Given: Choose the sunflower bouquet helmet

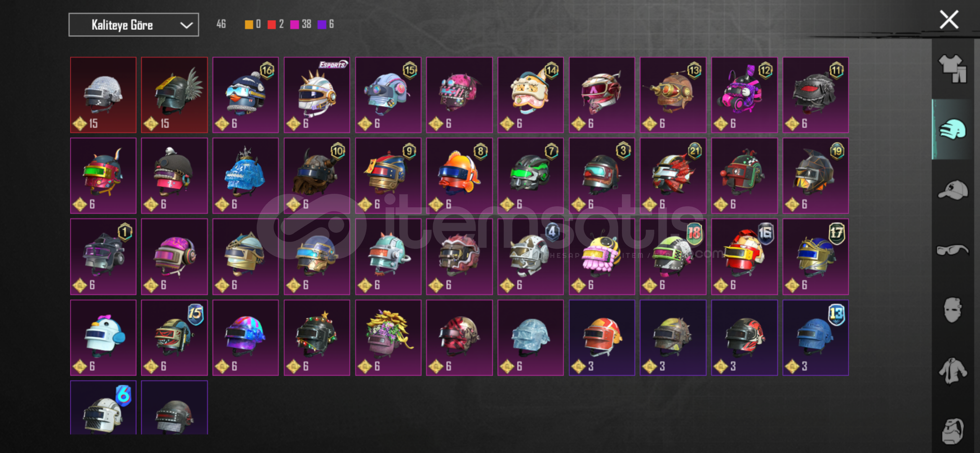Looking at the screenshot, I should click(x=388, y=337).
